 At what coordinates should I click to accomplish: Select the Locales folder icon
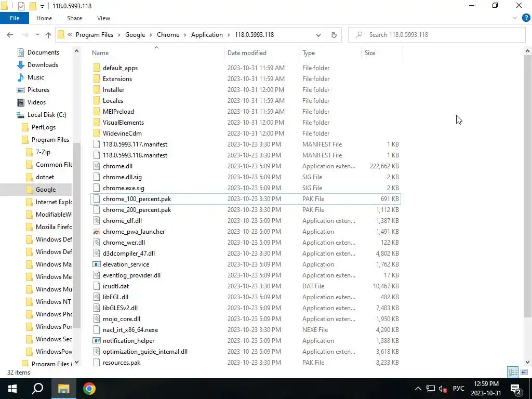tap(97, 100)
